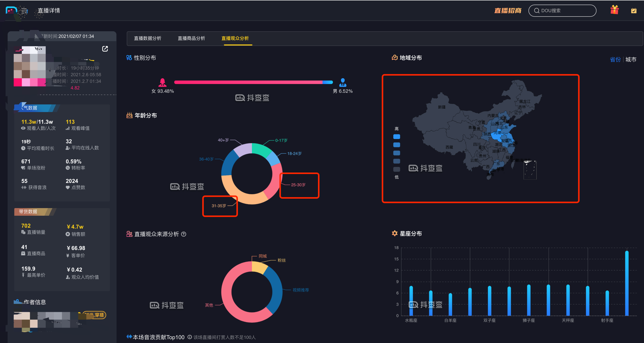The width and height of the screenshot is (644, 343).
Task: Switch map view to 城市
Action: click(632, 59)
